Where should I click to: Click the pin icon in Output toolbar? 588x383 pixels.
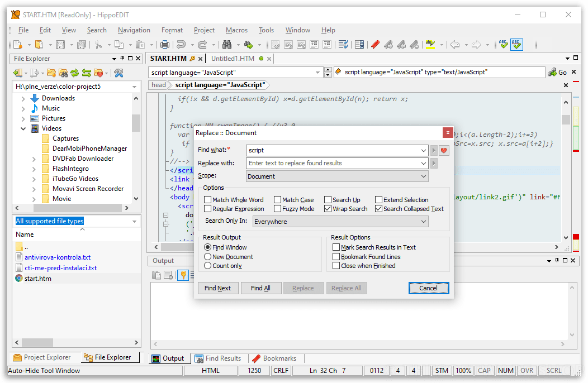[x=182, y=275]
